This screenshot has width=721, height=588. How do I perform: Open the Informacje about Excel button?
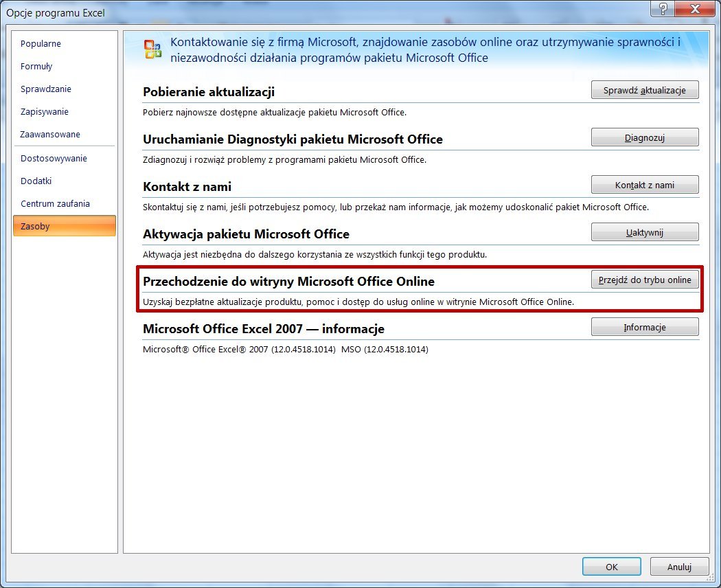(645, 327)
